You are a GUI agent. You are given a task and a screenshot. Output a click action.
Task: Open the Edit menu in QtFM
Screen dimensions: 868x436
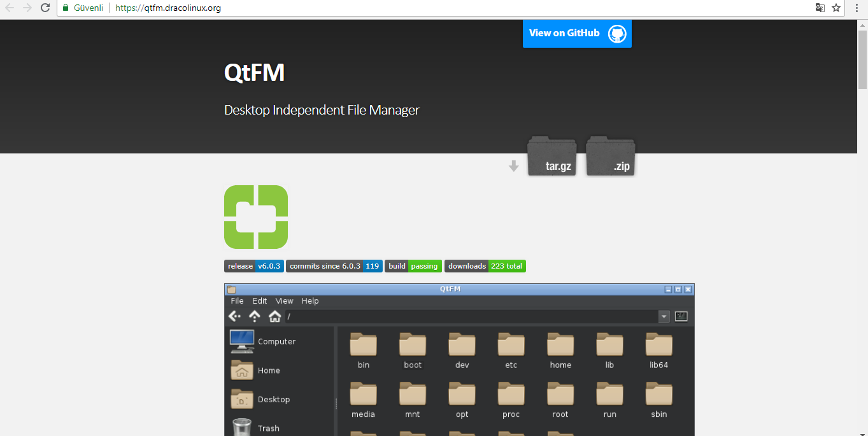point(259,301)
